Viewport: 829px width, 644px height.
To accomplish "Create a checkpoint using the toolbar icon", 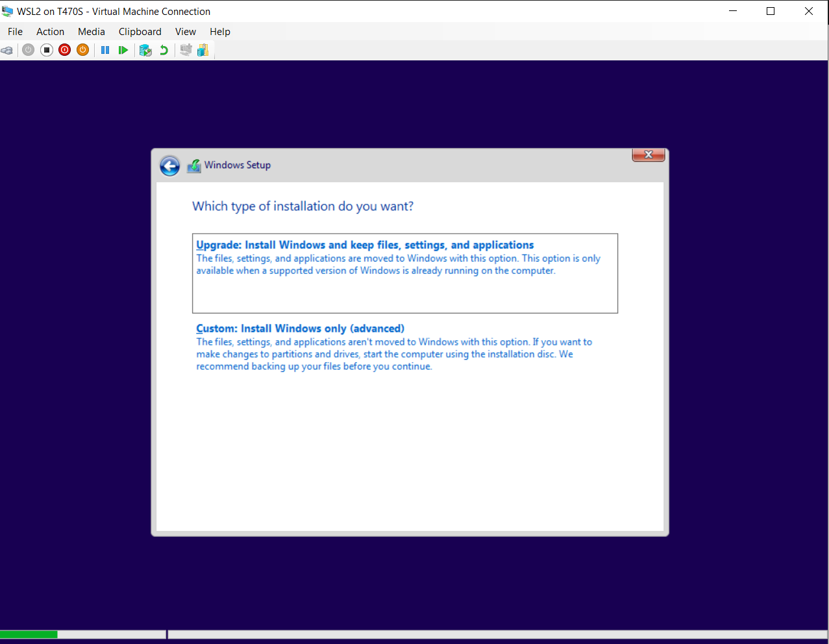I will tap(145, 50).
